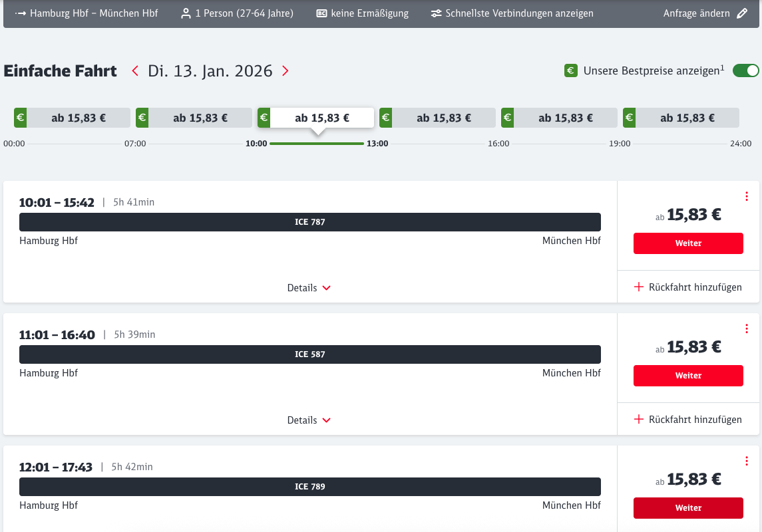
Task: Expand Details for ICE 787 connection
Action: (309, 288)
